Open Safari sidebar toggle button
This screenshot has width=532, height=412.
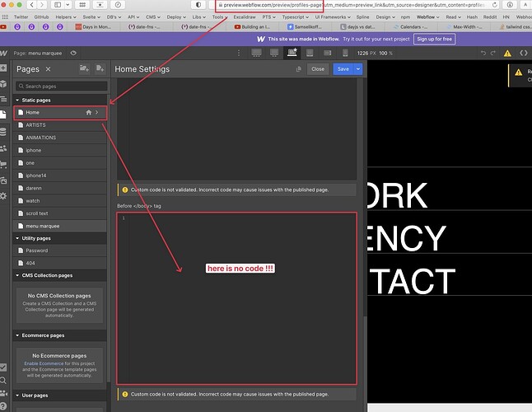click(58, 5)
